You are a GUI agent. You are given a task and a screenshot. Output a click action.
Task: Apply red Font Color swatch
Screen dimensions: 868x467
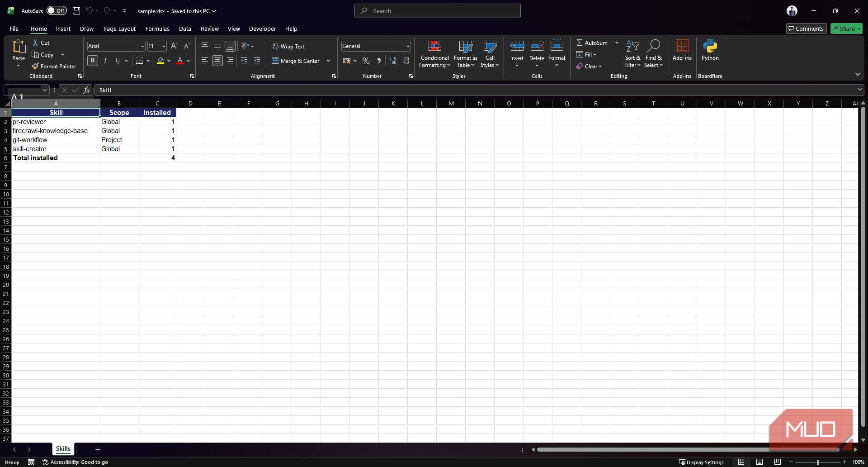(x=180, y=61)
